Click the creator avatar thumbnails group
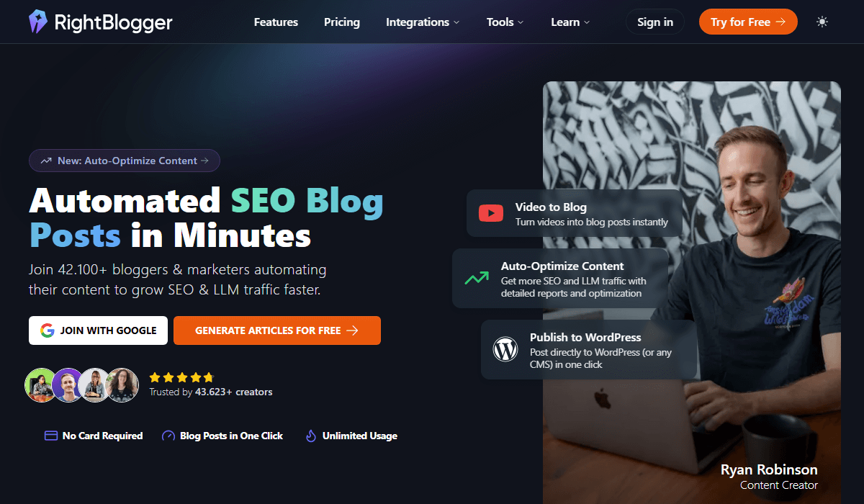Viewport: 864px width, 504px height. 81,385
